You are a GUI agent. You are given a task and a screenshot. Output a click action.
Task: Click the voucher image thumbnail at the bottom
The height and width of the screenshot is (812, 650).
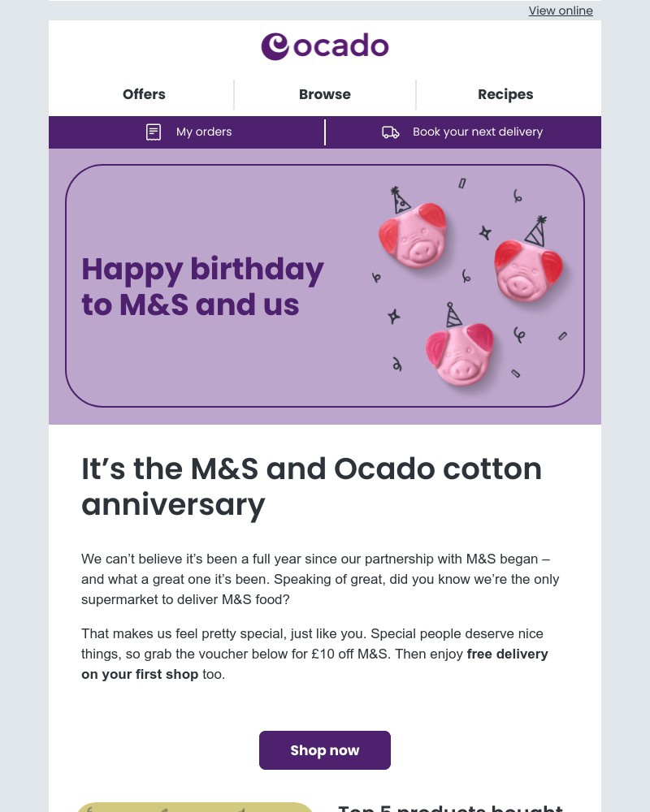point(195,807)
